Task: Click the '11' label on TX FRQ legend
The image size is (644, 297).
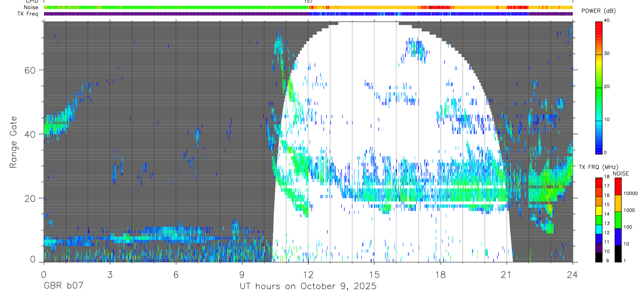Action: [607, 243]
